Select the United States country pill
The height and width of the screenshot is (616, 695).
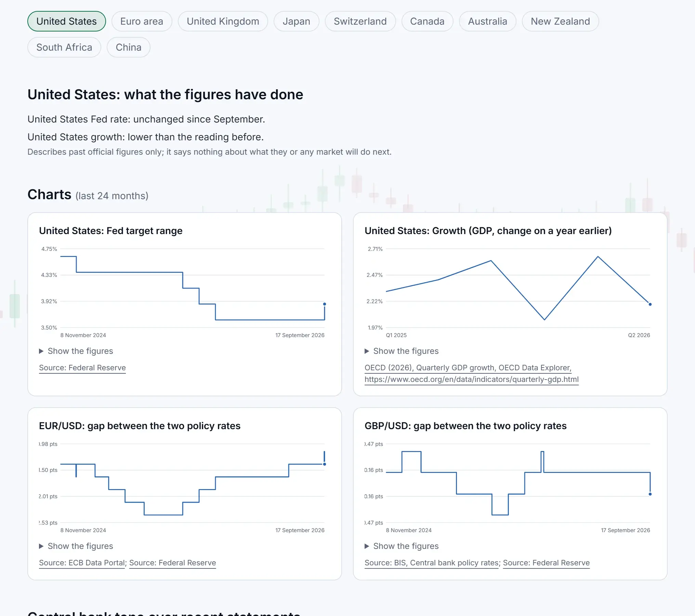(67, 21)
